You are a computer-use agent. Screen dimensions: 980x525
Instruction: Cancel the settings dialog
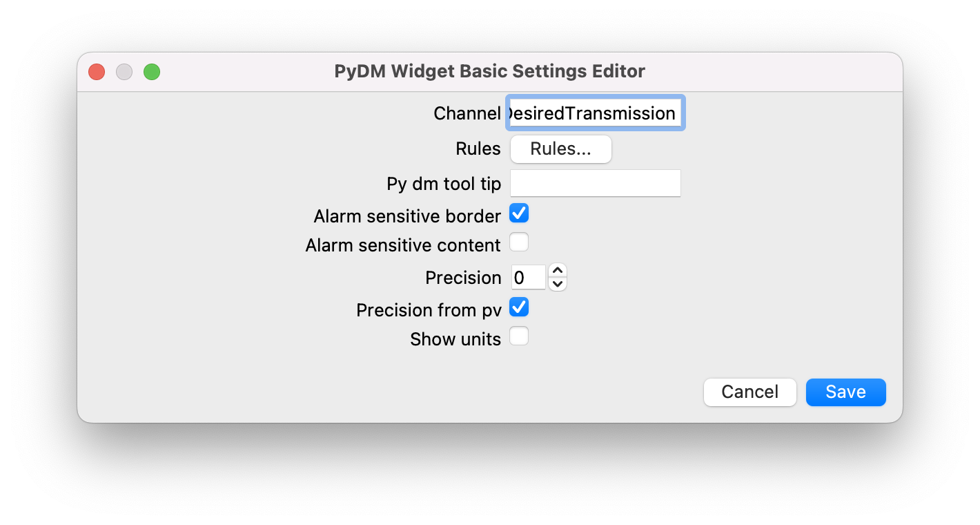pos(749,392)
